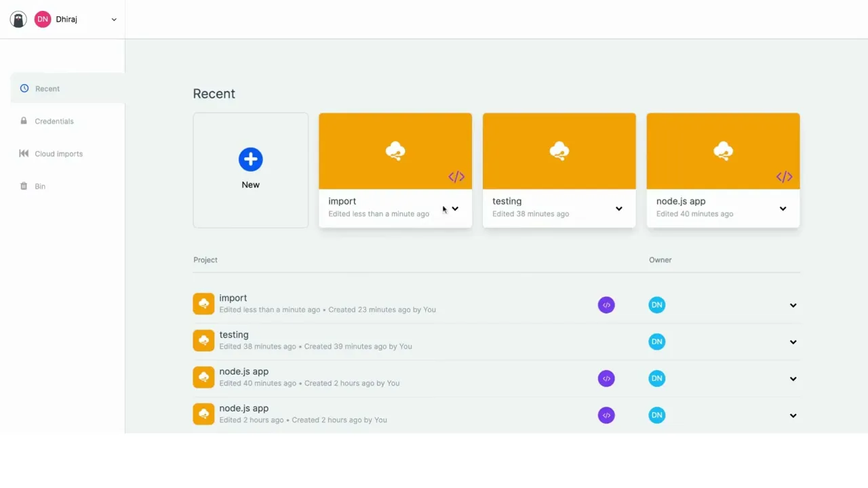Click project icon in node.js app row edited 40 minutes ago

(x=203, y=377)
